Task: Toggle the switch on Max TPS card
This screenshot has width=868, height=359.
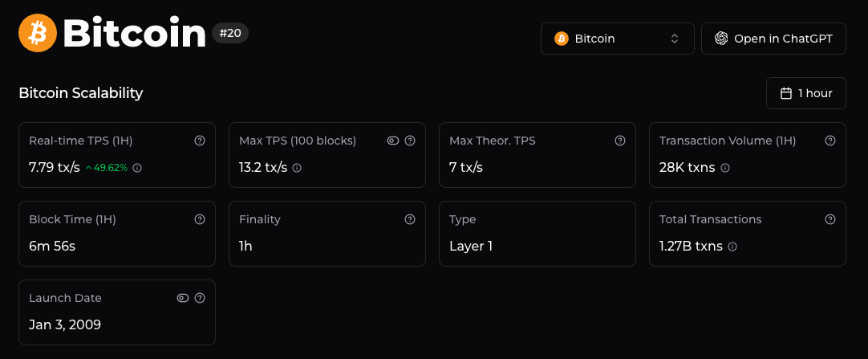Action: [393, 141]
